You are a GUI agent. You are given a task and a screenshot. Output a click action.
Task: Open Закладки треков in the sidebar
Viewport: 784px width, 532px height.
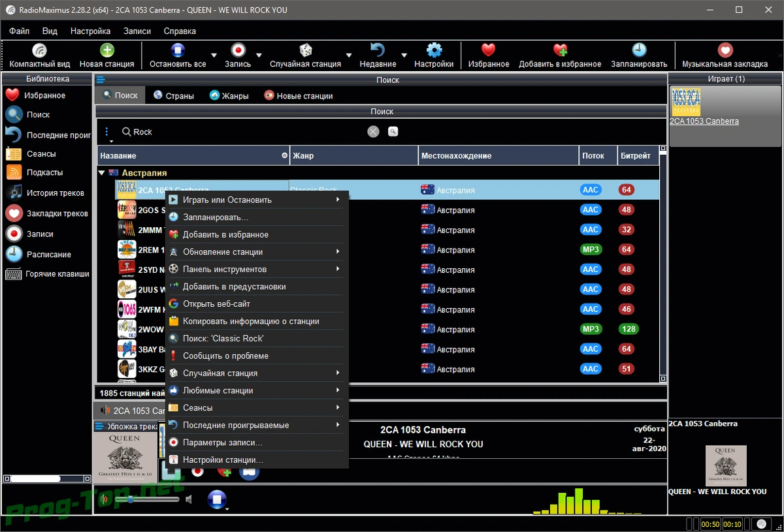[x=45, y=213]
